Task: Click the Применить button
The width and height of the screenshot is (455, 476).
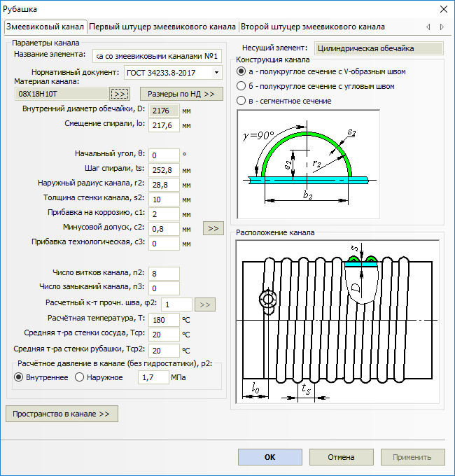Action: point(412,457)
